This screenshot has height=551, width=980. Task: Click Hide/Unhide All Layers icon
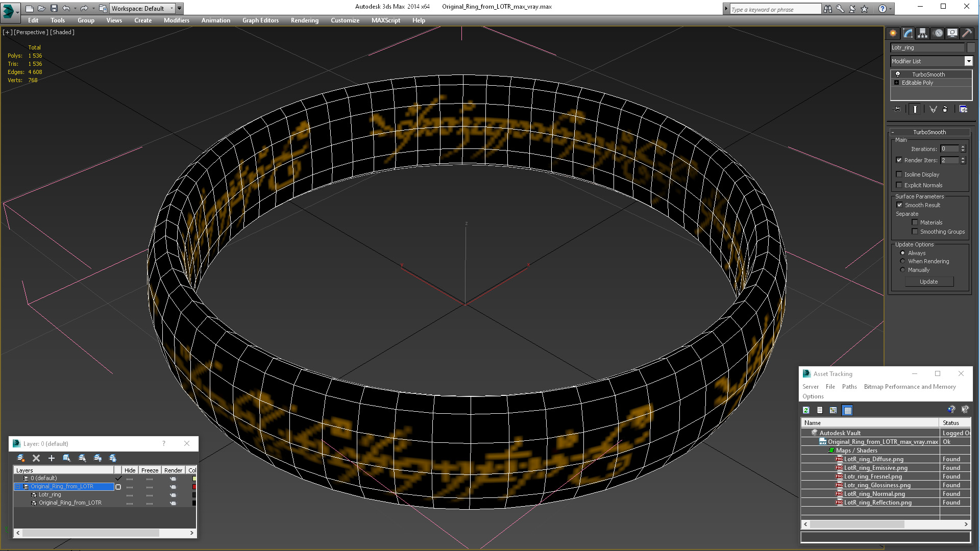[97, 458]
